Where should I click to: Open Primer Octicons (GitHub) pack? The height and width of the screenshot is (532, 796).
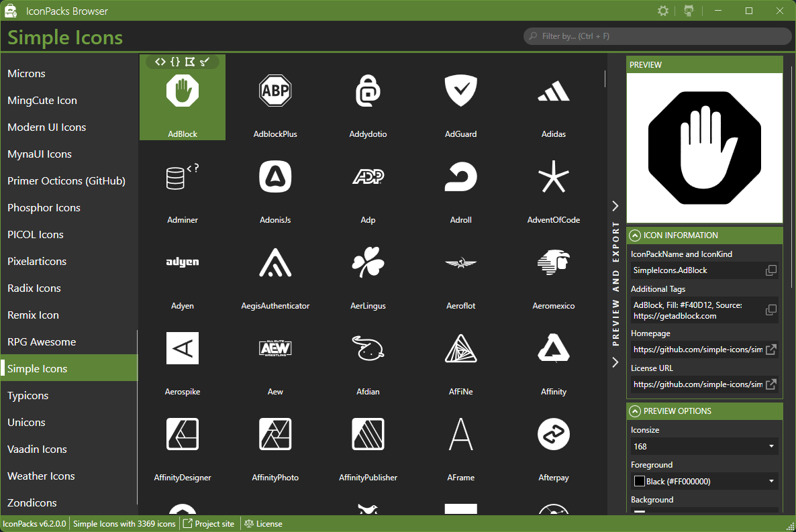click(x=68, y=180)
